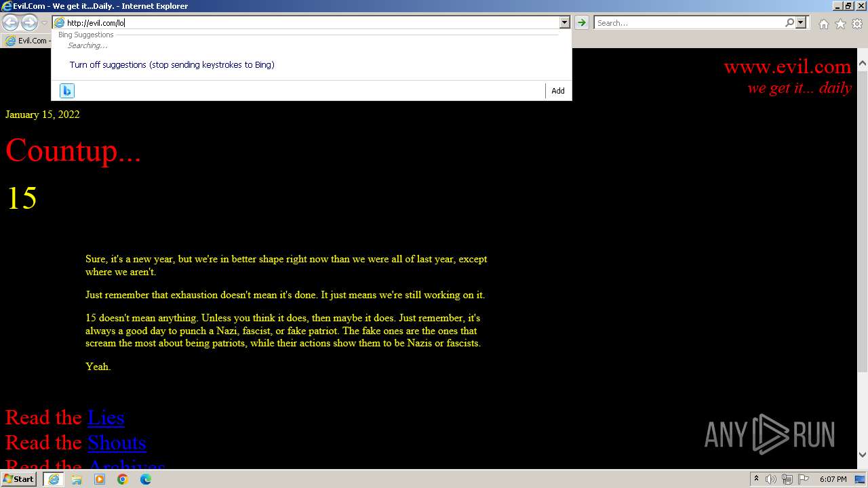Click the January 15, 2022 date text
The height and width of the screenshot is (488, 868).
coord(43,115)
